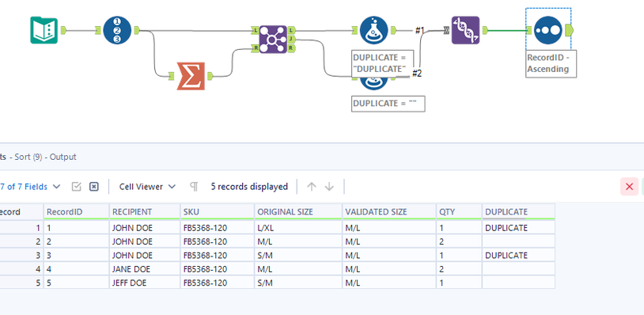Select the Sort tool on canvas
Screen dimensions: 644x315
point(548,30)
